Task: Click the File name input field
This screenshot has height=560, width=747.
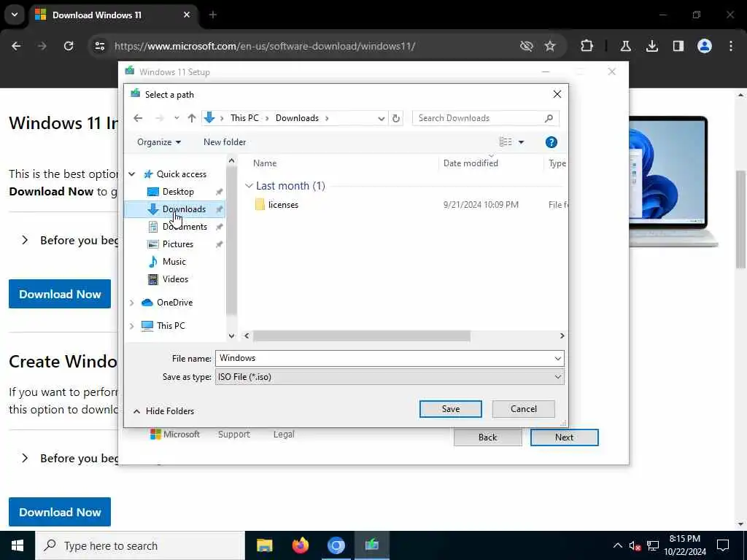Action: pyautogui.click(x=384, y=358)
